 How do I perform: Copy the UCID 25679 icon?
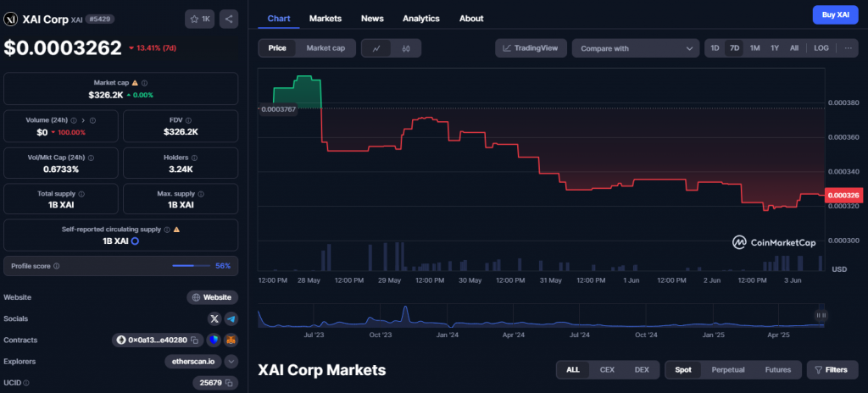click(x=229, y=383)
